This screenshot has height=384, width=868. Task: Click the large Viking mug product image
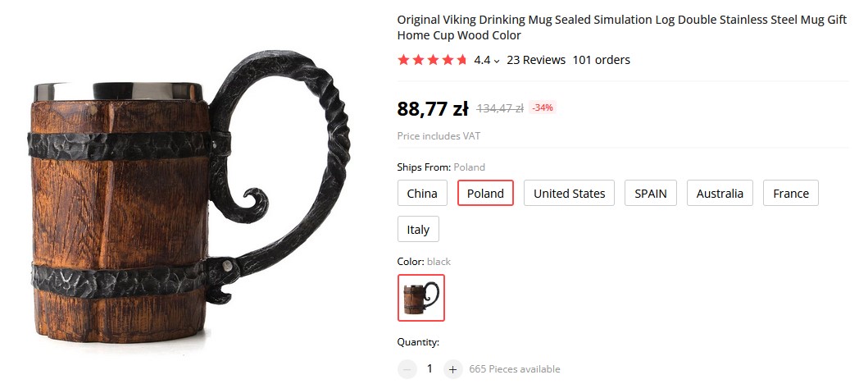click(189, 197)
